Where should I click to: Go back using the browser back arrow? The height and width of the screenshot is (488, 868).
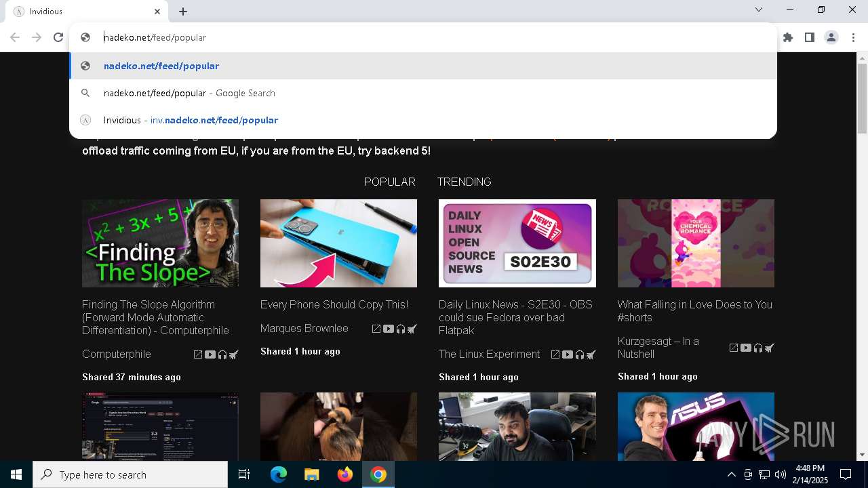click(15, 37)
